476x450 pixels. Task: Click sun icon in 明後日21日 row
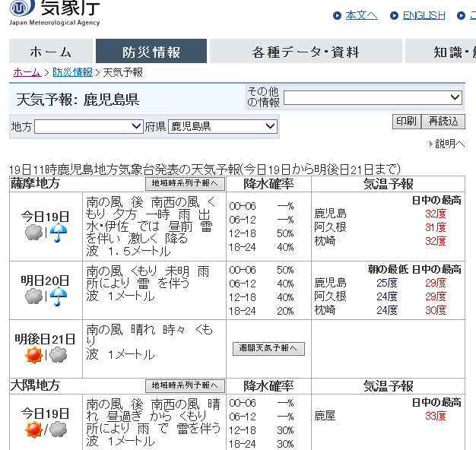[33, 355]
